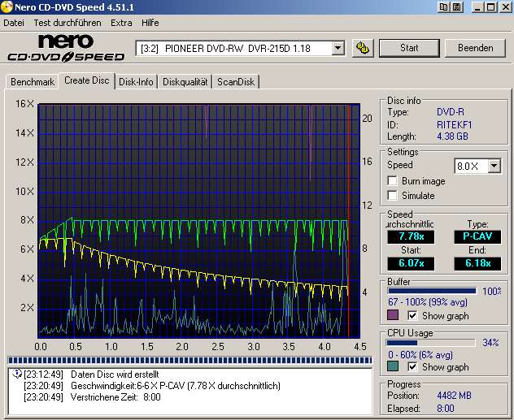The width and height of the screenshot is (514, 420).
Task: Expand the 8.0X speed dropdown
Action: [494, 166]
